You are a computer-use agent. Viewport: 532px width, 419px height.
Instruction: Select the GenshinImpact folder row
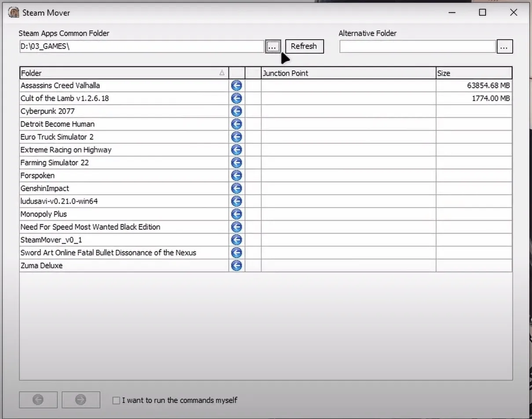click(266, 189)
